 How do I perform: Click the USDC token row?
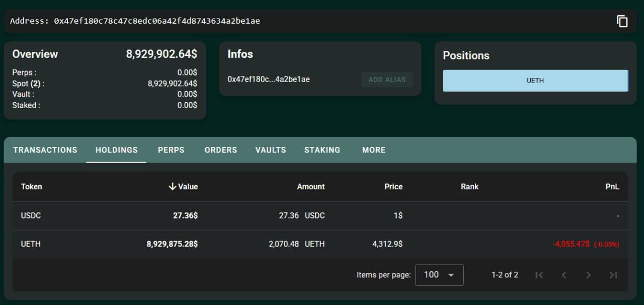31,215
